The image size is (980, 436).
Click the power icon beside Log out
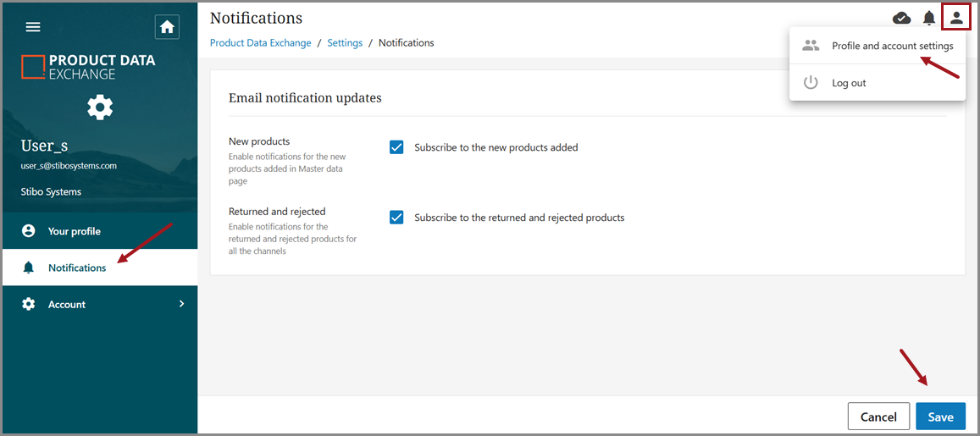(x=811, y=83)
